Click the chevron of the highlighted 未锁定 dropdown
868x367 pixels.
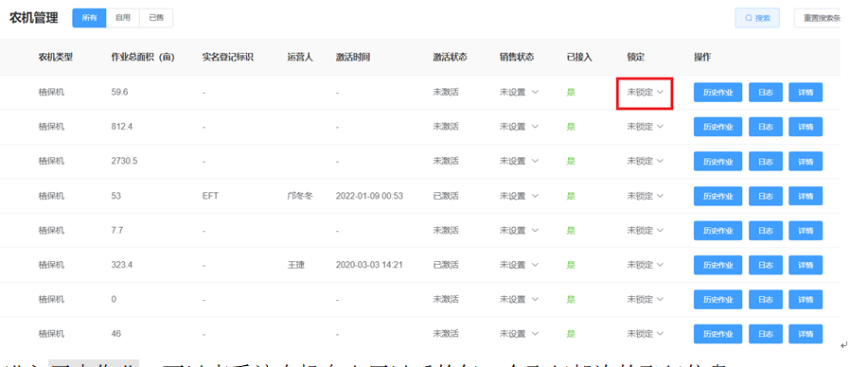pyautogui.click(x=660, y=93)
